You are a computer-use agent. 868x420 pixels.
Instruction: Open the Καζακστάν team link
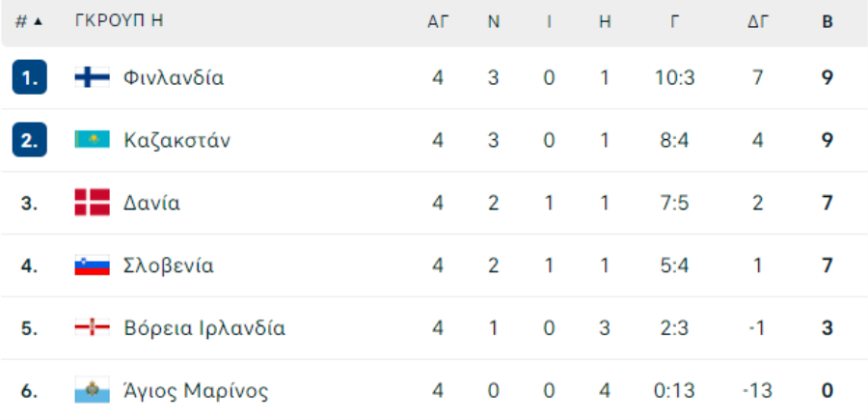pyautogui.click(x=177, y=140)
